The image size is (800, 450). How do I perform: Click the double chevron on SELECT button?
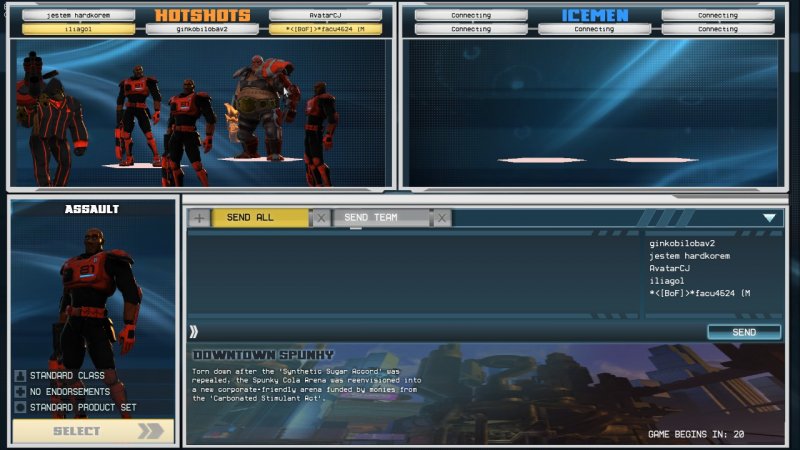click(151, 431)
